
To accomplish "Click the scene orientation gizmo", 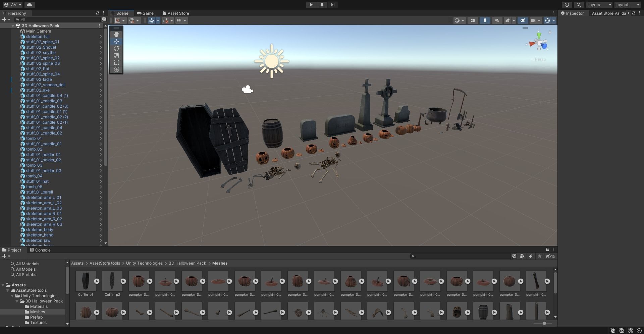I will [539, 43].
